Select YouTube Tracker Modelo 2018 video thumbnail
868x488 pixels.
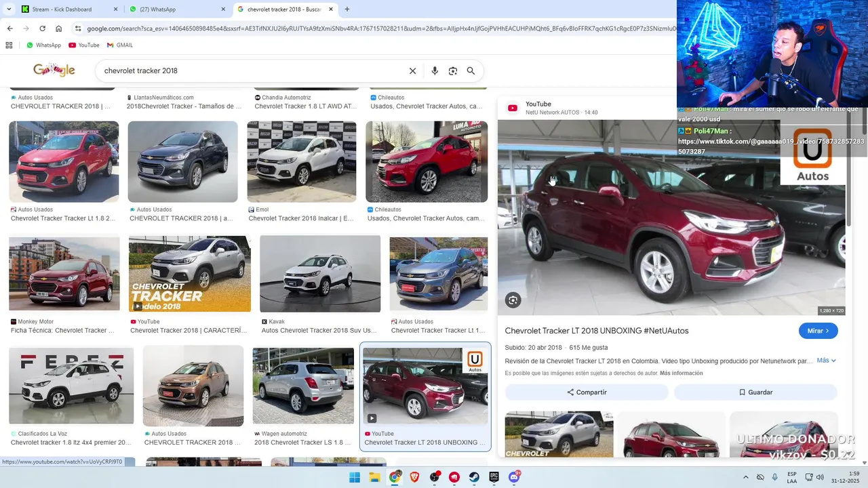tap(190, 274)
